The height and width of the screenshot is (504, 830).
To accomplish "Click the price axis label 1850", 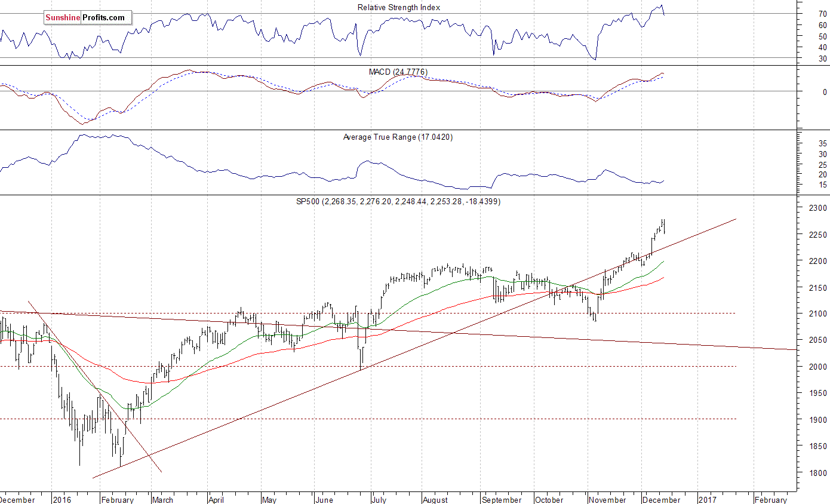I will point(818,446).
